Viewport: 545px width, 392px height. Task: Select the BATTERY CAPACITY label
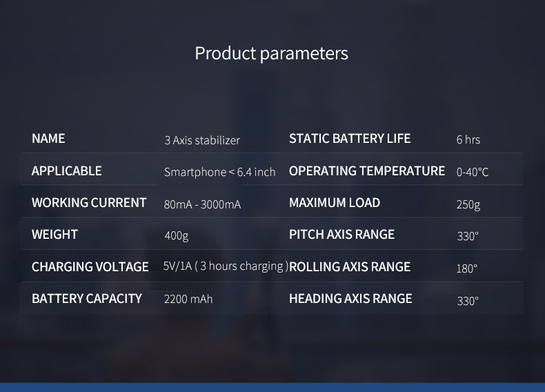coord(87,299)
